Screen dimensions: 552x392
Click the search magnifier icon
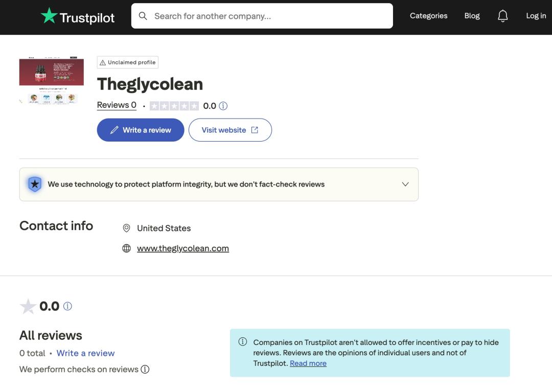[x=143, y=16]
